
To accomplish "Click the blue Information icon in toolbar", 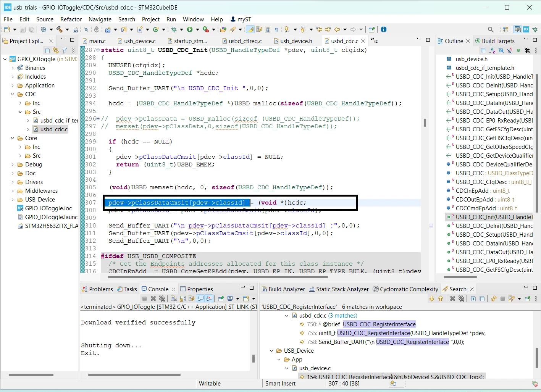I will click(x=384, y=29).
